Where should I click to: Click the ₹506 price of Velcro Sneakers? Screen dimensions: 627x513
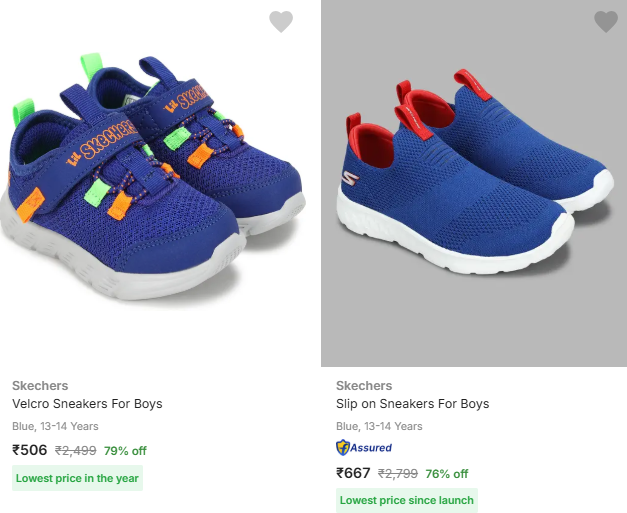click(x=30, y=450)
